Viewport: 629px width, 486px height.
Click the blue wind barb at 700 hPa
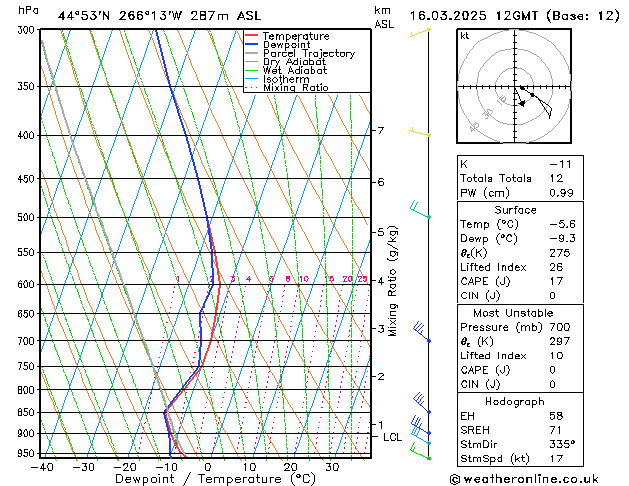coord(422,332)
